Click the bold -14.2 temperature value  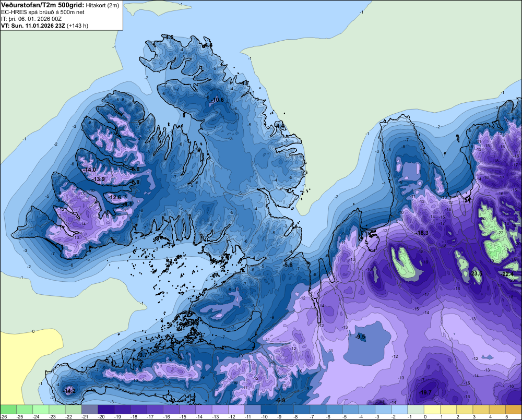tap(69, 391)
